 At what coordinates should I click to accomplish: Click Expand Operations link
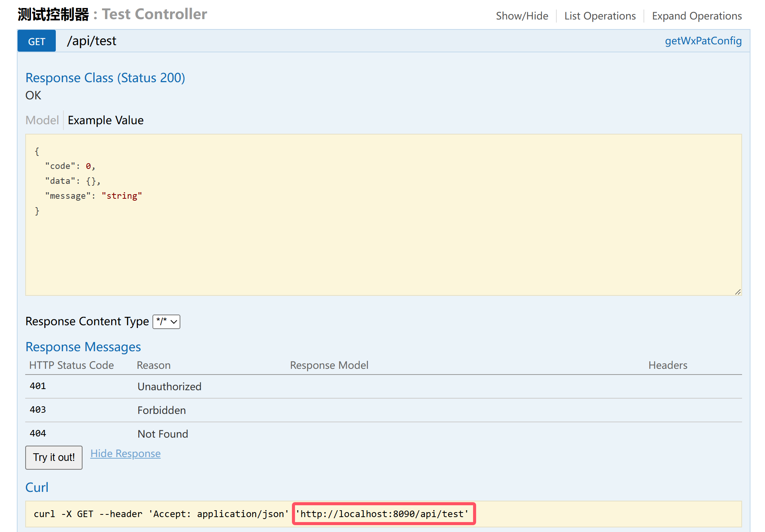tap(697, 16)
